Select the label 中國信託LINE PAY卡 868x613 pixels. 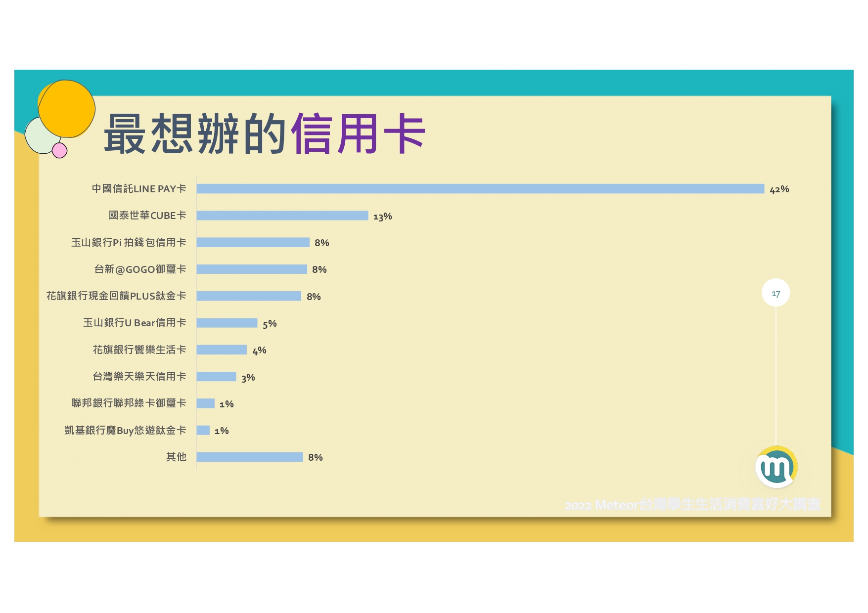click(x=139, y=189)
